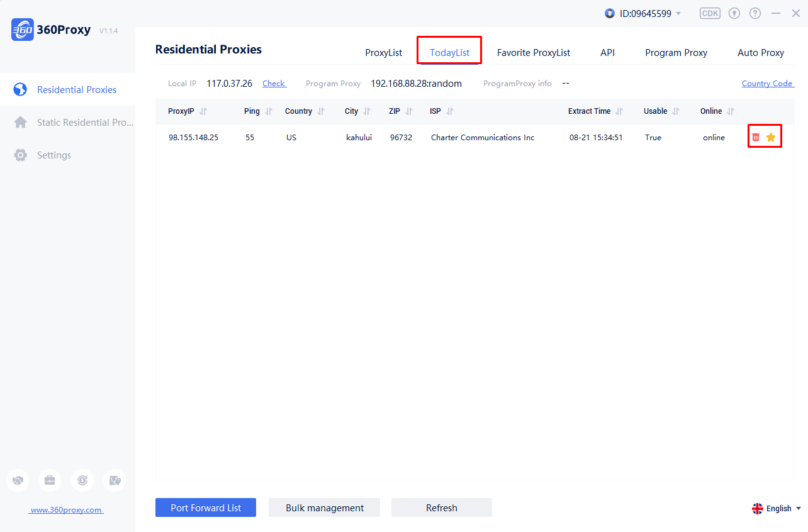Screen dimensions: 808x532
Task: Click the Bulk management button
Action: [x=325, y=507]
